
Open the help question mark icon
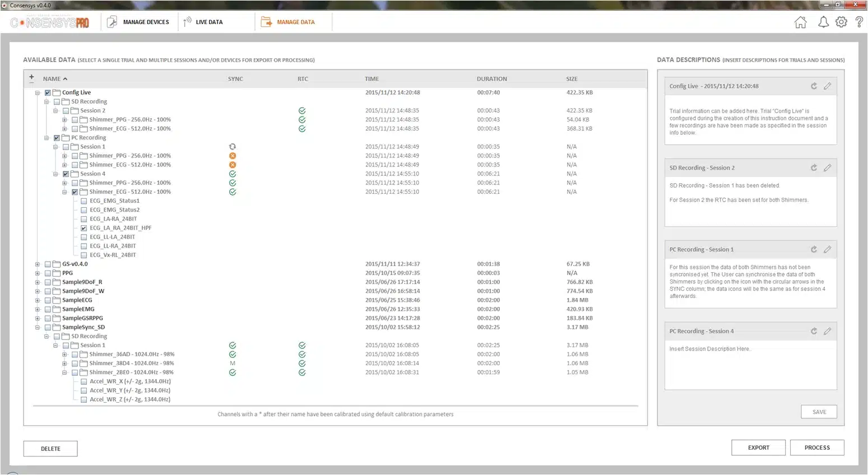[859, 22]
